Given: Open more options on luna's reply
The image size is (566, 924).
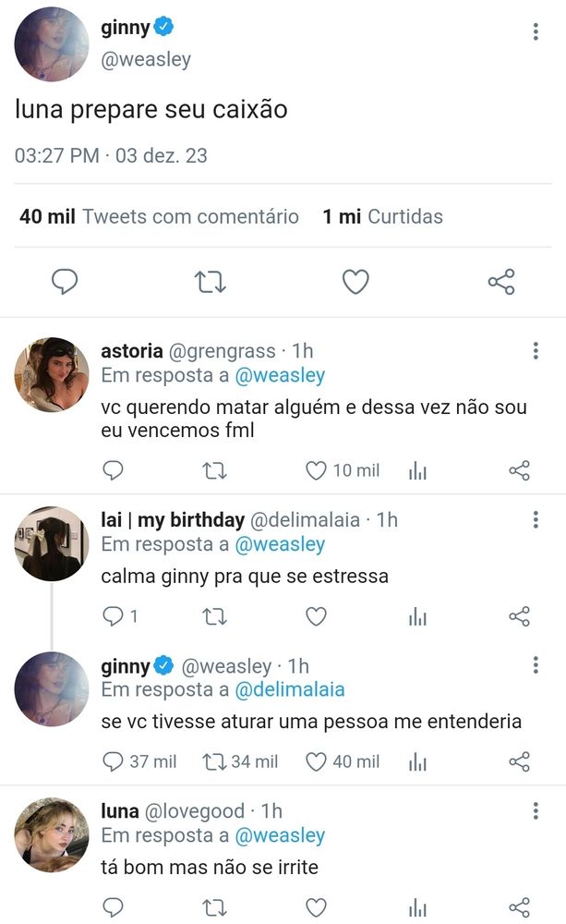Looking at the screenshot, I should (x=536, y=811).
